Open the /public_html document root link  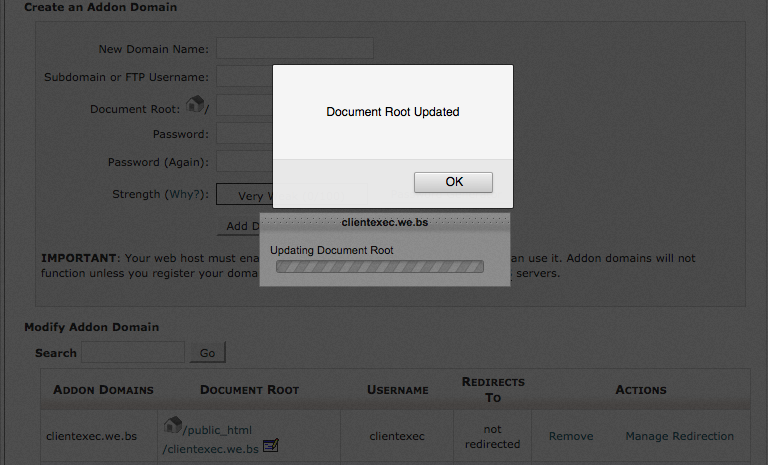point(217,430)
